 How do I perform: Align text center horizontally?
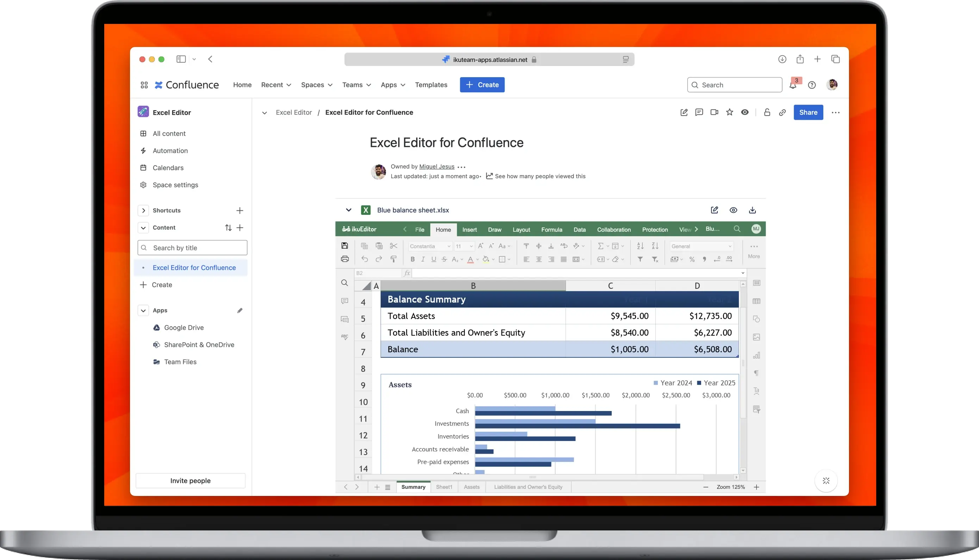pyautogui.click(x=539, y=259)
